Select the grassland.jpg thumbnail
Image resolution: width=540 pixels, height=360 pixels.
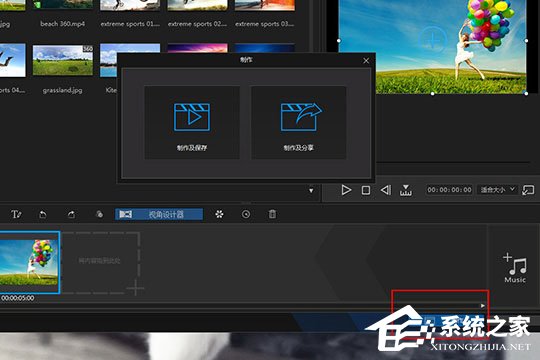tap(63, 60)
